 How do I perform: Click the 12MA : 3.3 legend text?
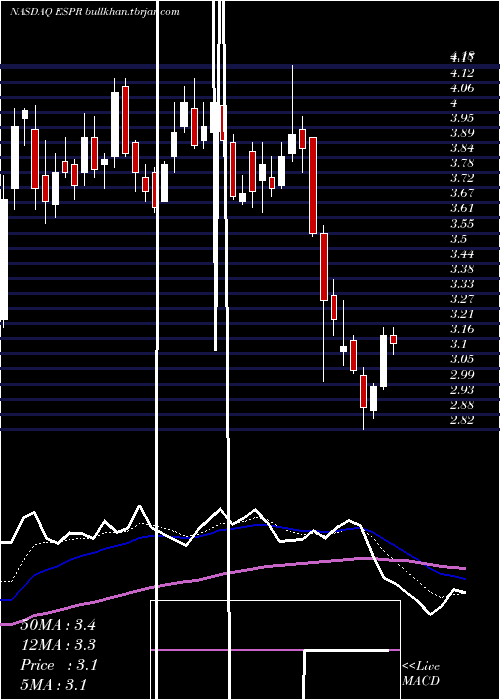(58, 645)
